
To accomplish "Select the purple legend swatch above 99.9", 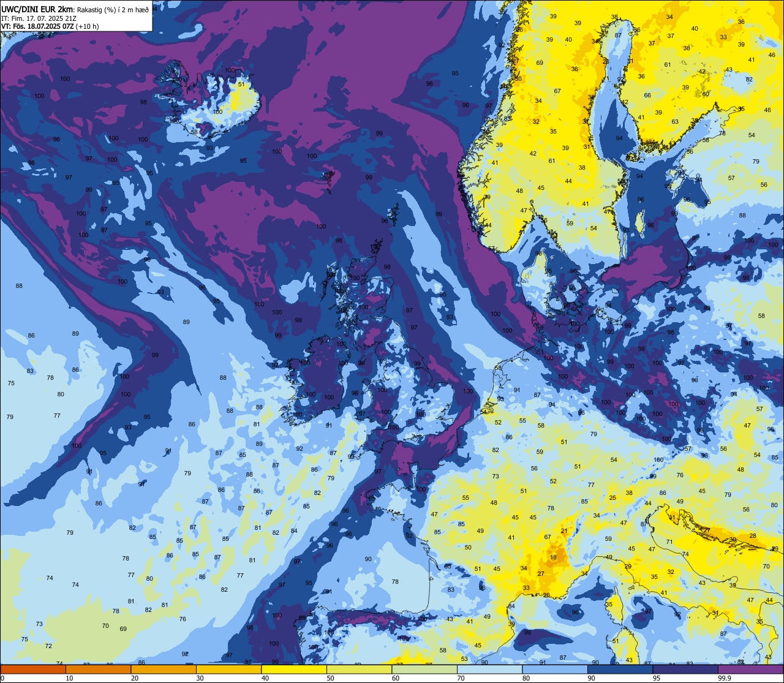I will (x=750, y=669).
